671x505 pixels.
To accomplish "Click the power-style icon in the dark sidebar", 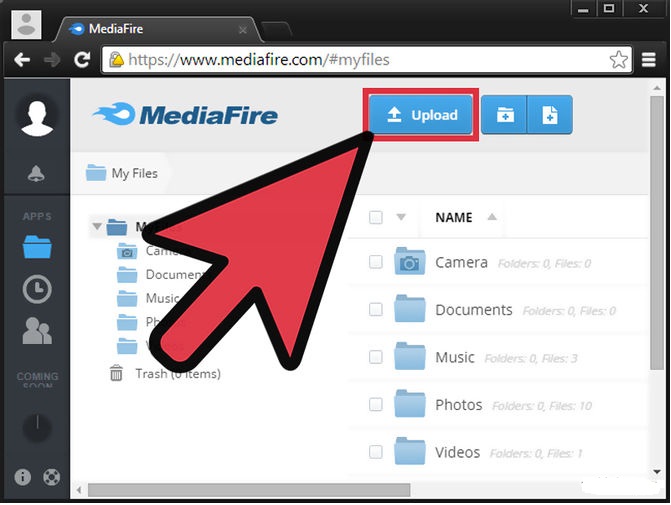I will pos(37,428).
